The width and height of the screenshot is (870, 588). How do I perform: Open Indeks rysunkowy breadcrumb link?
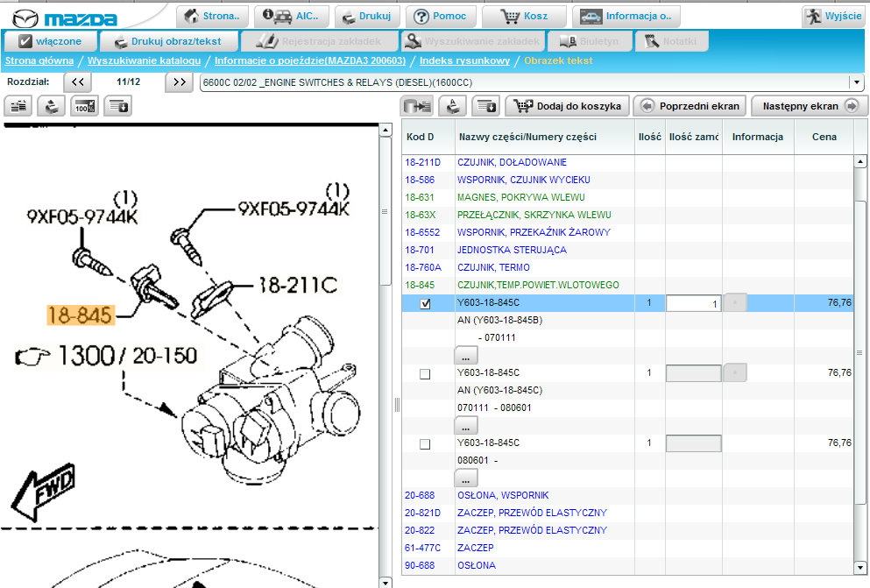tap(464, 60)
